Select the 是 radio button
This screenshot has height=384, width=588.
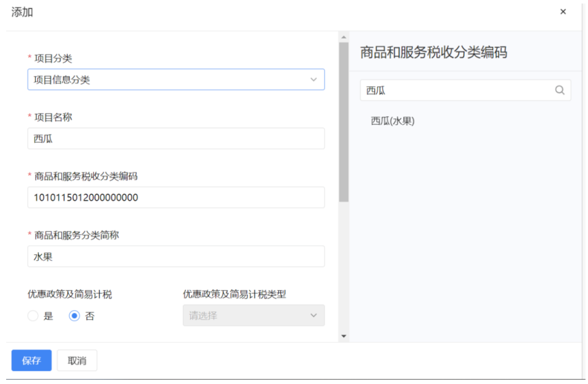click(x=33, y=316)
